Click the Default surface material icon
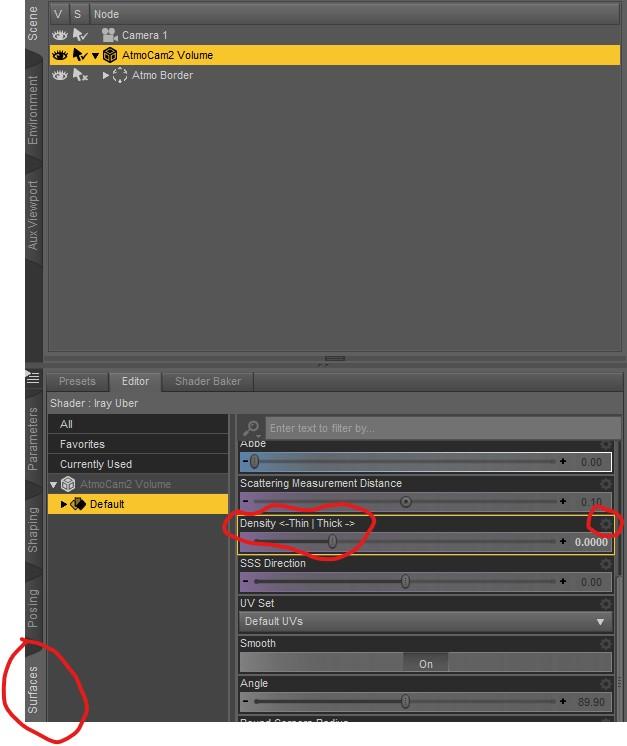 (78, 504)
